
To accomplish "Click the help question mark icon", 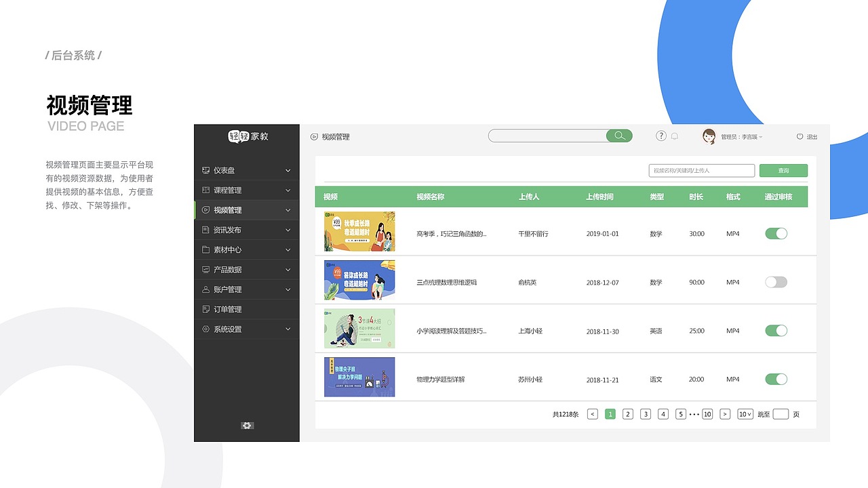I will [660, 136].
